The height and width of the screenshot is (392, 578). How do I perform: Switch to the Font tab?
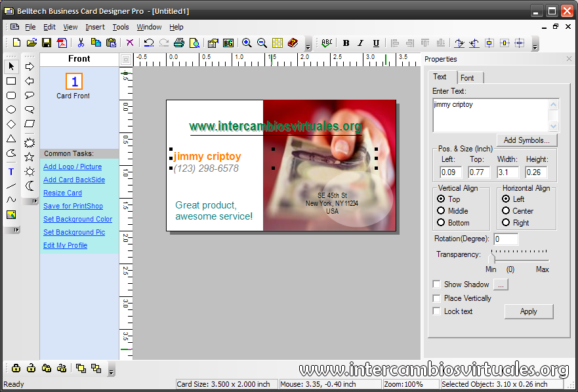click(x=470, y=78)
